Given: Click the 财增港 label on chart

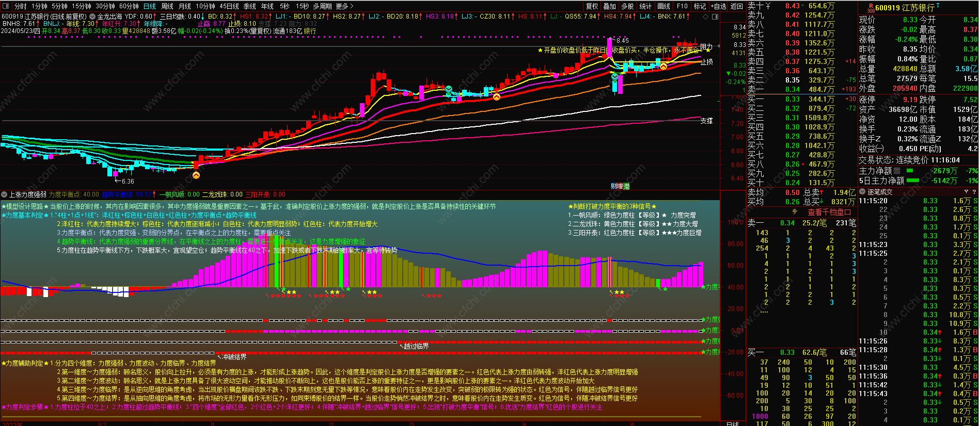Looking at the screenshot, I should 620,186.
